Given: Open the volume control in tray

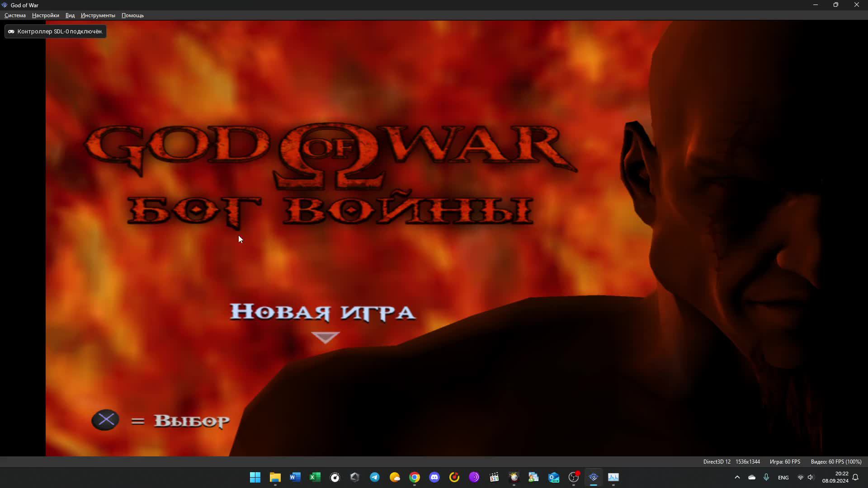Looking at the screenshot, I should click(x=811, y=477).
